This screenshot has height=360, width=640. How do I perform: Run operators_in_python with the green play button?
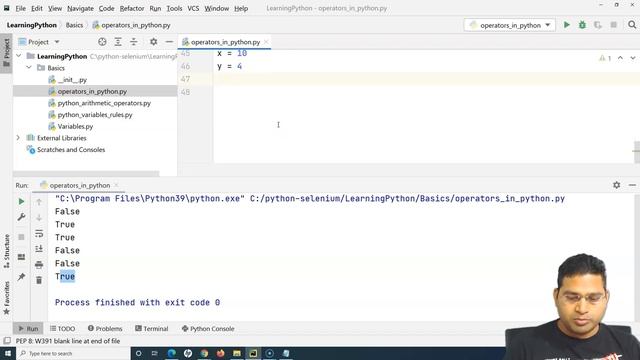(567, 25)
